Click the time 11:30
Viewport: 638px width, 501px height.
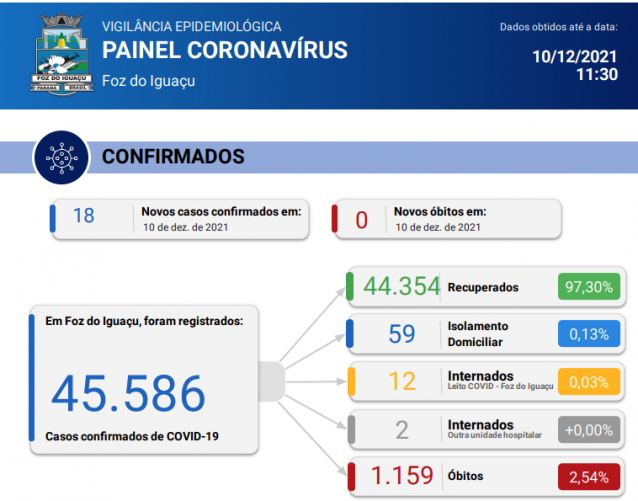[597, 74]
